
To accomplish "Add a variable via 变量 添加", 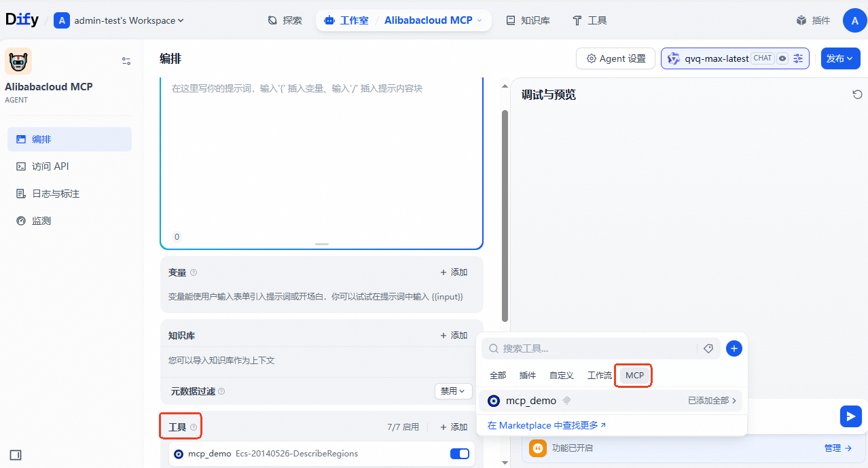I will 454,272.
